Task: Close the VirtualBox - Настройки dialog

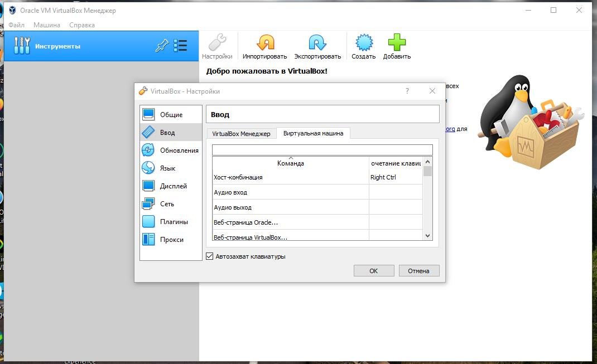Action: pos(432,91)
